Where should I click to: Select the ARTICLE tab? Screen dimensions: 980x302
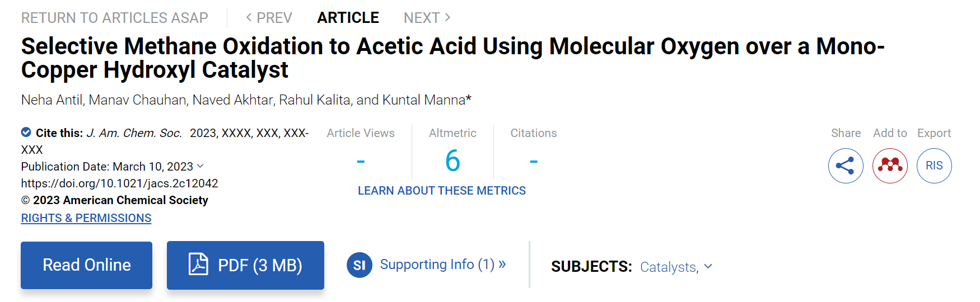[x=348, y=18]
